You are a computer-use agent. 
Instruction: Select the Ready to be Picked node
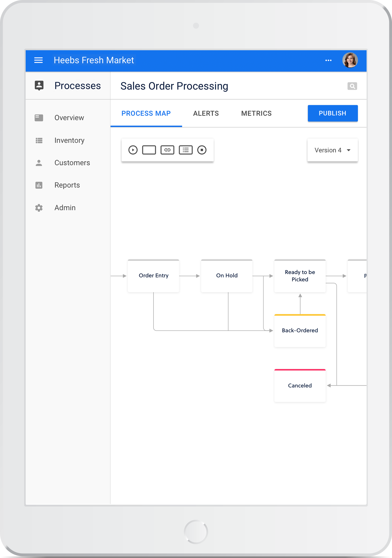point(300,276)
